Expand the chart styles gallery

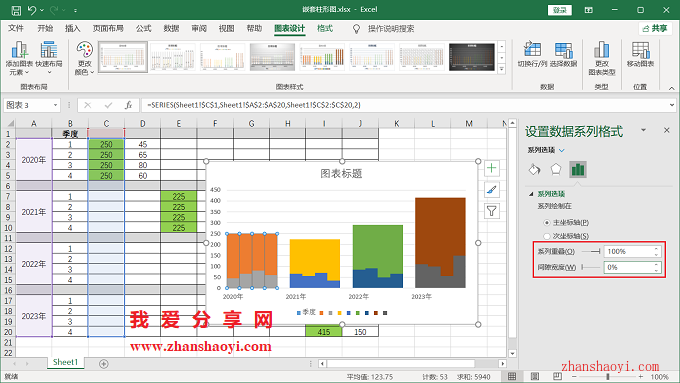pyautogui.click(x=502, y=69)
